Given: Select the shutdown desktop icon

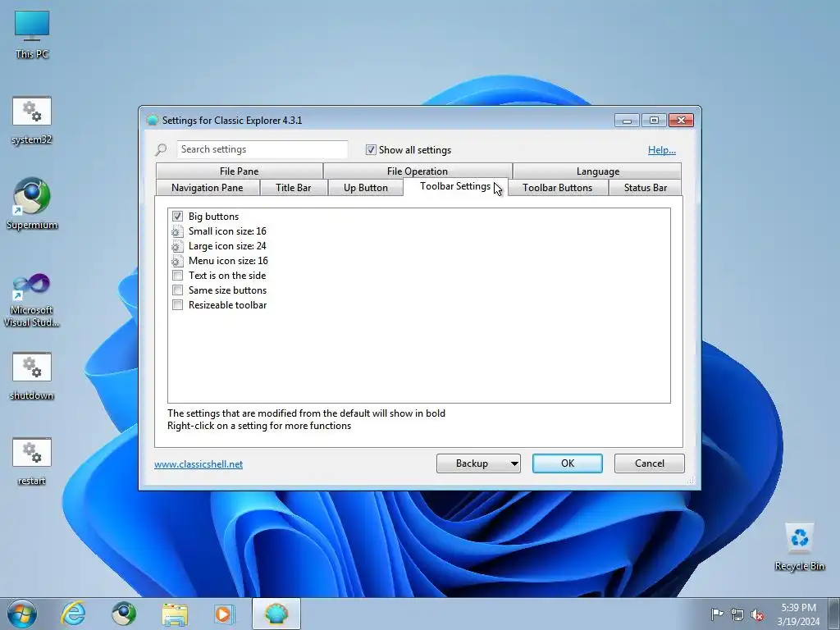Looking at the screenshot, I should [32, 377].
